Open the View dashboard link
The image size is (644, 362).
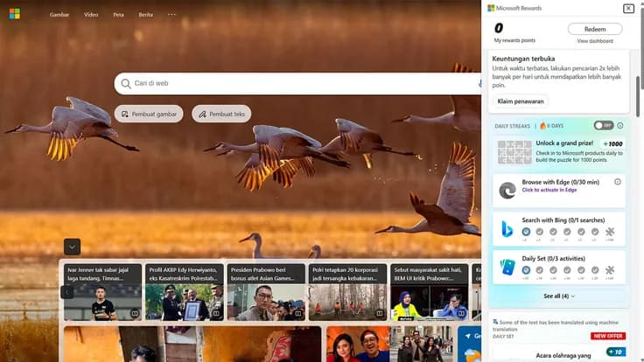pyautogui.click(x=595, y=41)
